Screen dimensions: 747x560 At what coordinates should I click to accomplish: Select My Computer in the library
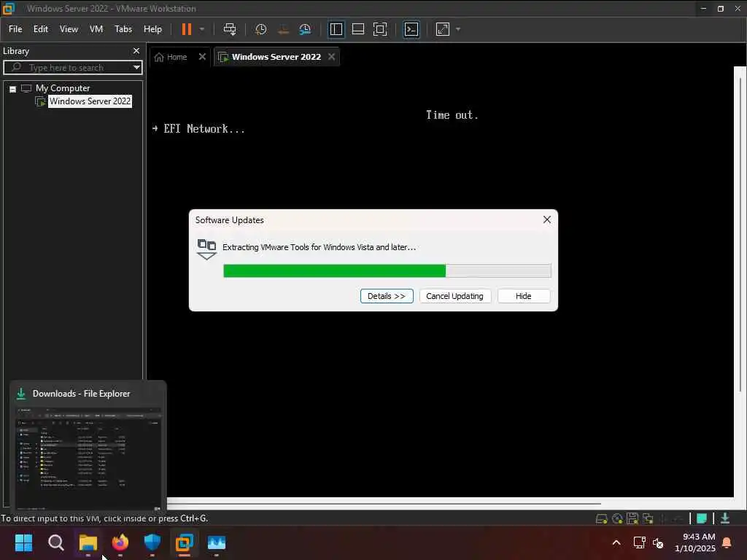[63, 88]
